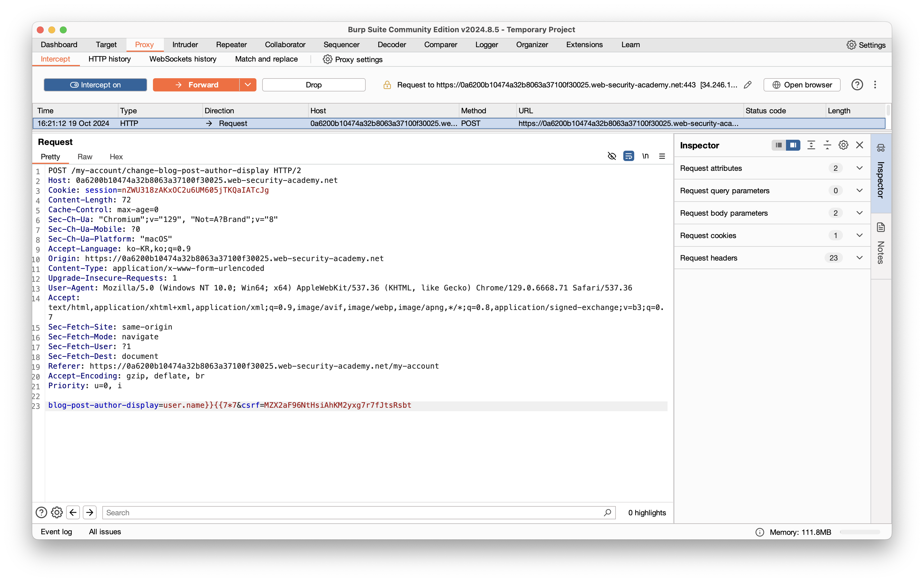Open help via question mark near Open browser
Viewport: 924px width, 582px height.
point(857,85)
